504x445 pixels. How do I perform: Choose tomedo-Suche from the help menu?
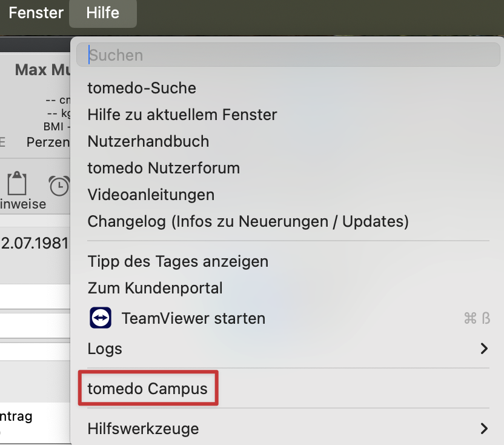click(x=142, y=88)
